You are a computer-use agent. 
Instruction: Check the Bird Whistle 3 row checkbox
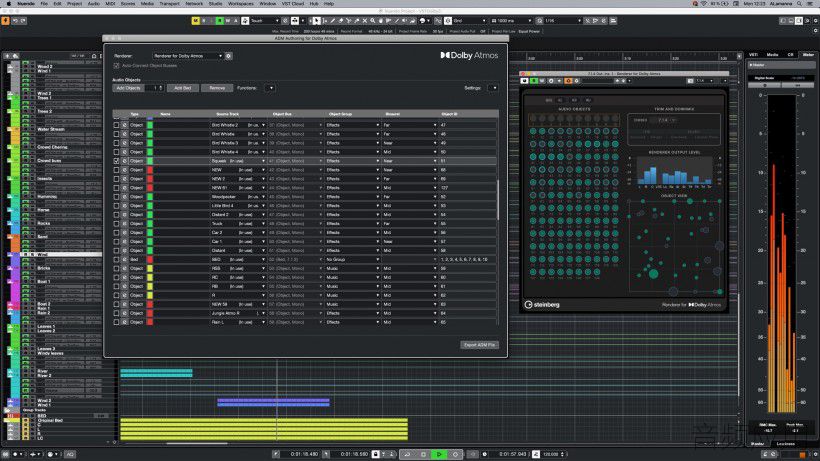116,143
